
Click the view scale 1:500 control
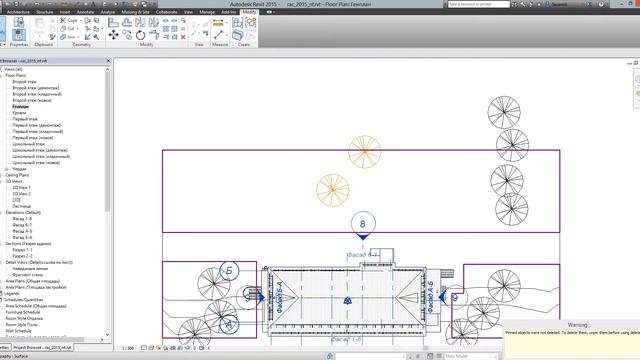[x=128, y=348]
